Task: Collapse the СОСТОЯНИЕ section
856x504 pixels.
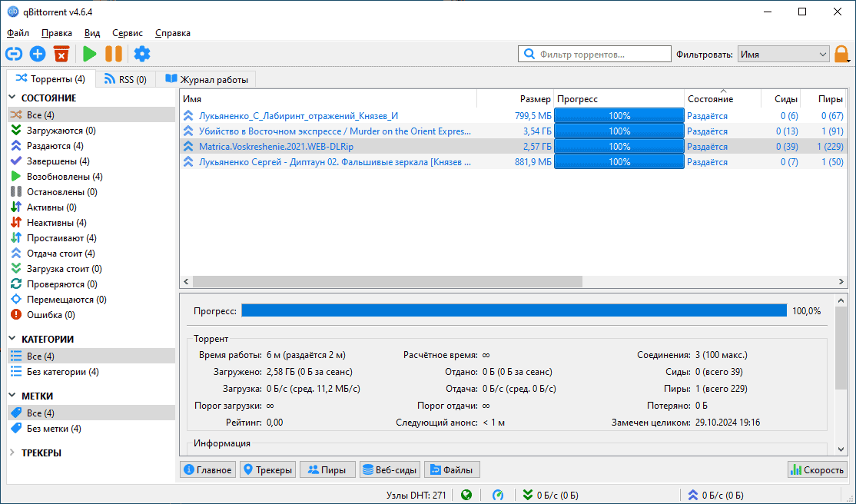Action: (12, 98)
